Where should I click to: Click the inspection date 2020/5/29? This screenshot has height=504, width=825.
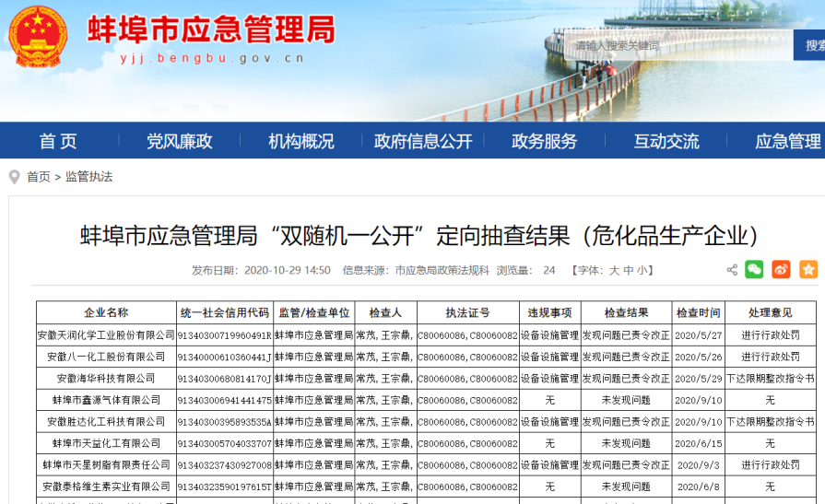(698, 379)
